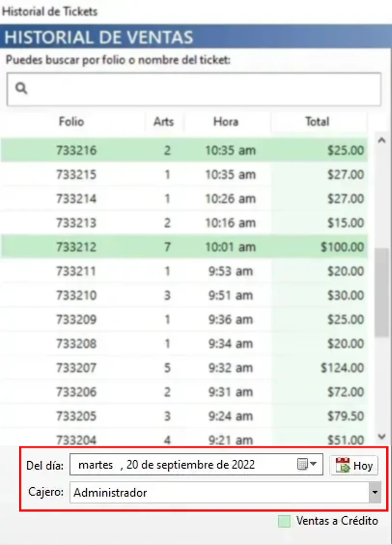Select ticket folio 733216

tap(76, 151)
